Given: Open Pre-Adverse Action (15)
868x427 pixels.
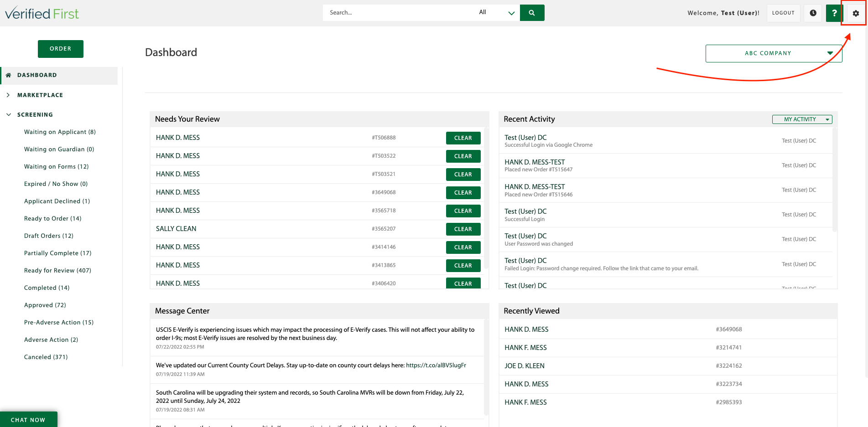Looking at the screenshot, I should coord(59,323).
